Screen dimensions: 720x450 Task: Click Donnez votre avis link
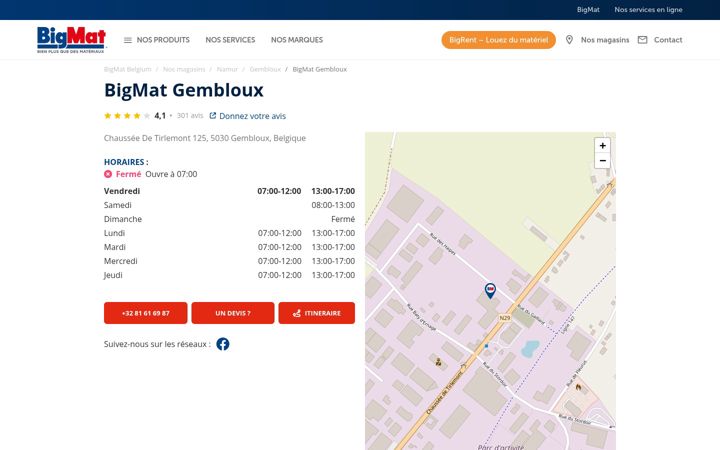tap(253, 116)
